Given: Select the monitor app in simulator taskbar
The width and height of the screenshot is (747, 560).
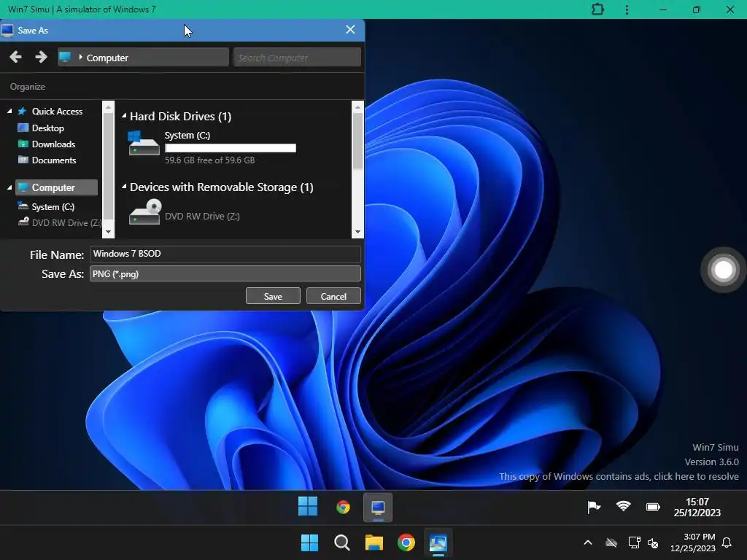Looking at the screenshot, I should pyautogui.click(x=379, y=507).
